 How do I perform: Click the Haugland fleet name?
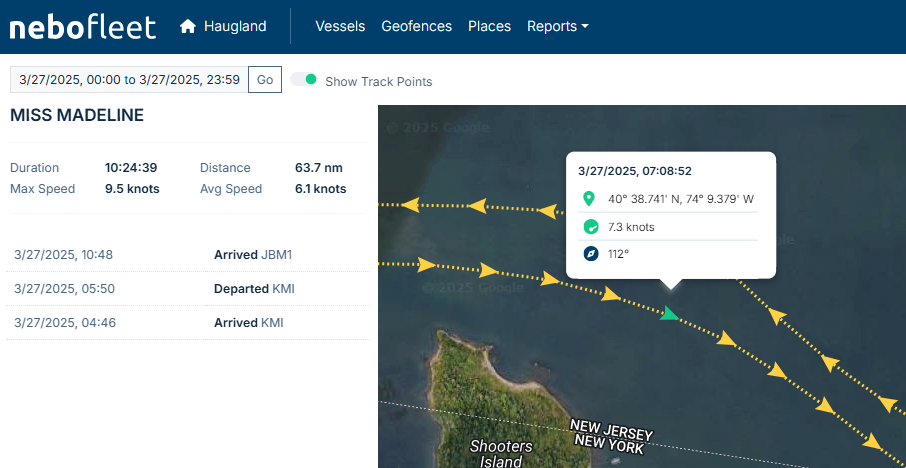click(x=235, y=27)
